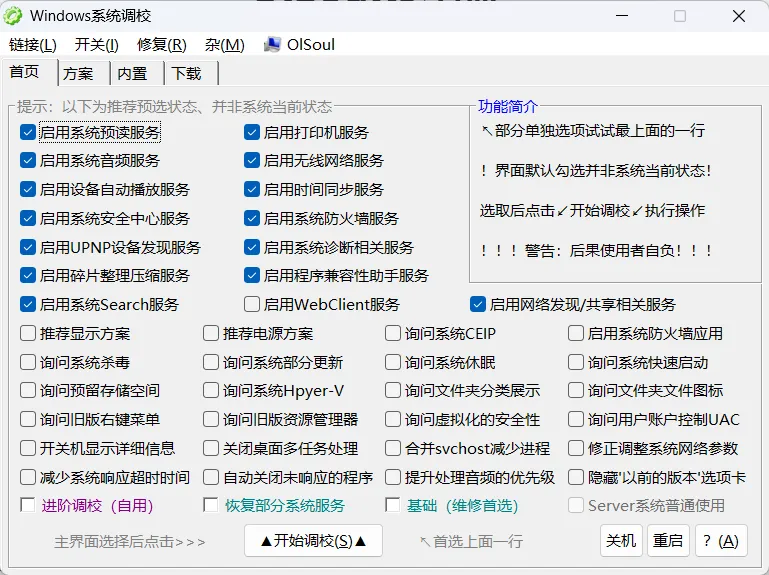Open the 修复(R) menu

[x=162, y=45]
